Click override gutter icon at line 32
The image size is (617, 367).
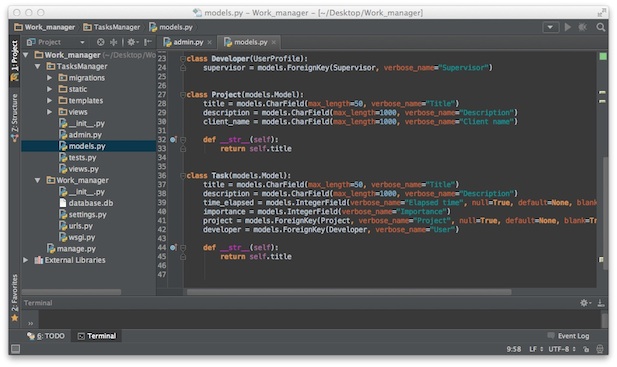click(173, 140)
